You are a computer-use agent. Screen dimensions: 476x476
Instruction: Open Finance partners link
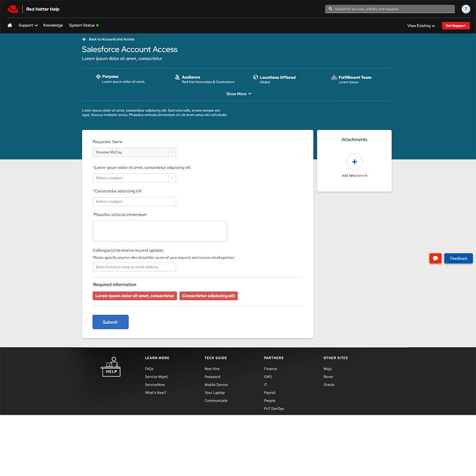[x=270, y=369]
